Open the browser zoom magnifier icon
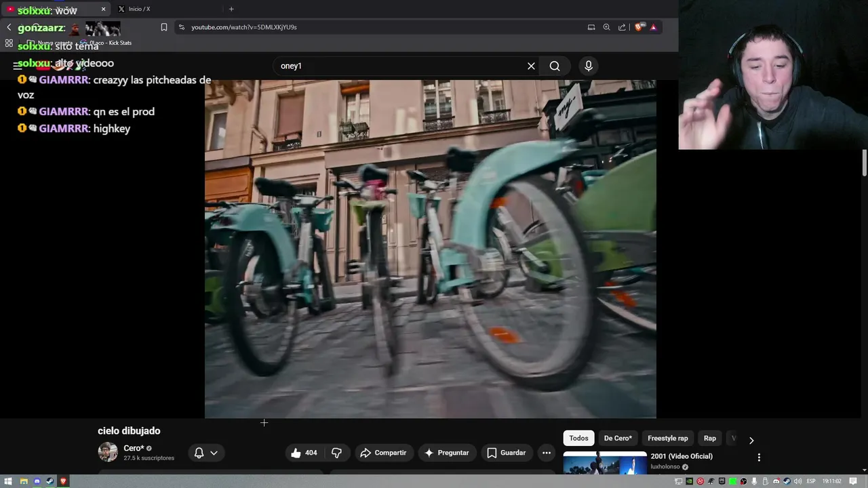868x488 pixels. [x=606, y=27]
